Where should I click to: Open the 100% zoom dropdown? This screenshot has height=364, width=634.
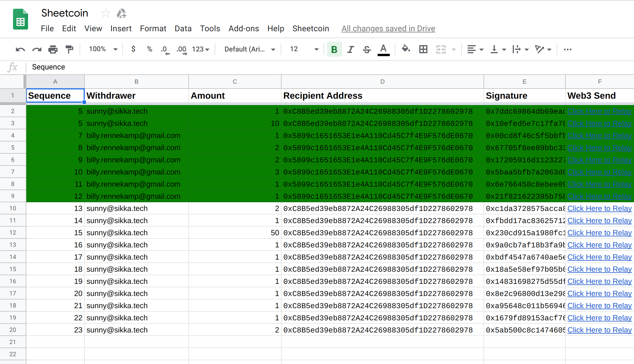point(103,49)
